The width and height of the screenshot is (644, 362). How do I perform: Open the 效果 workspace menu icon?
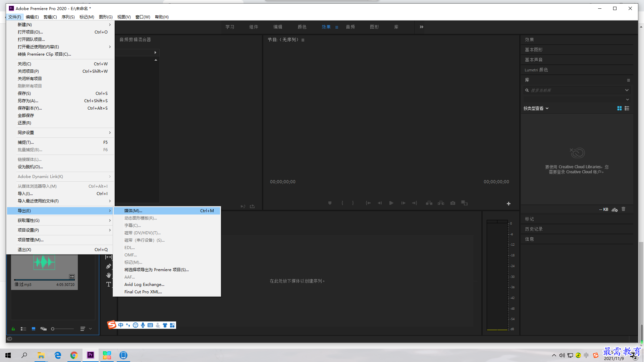point(337,27)
